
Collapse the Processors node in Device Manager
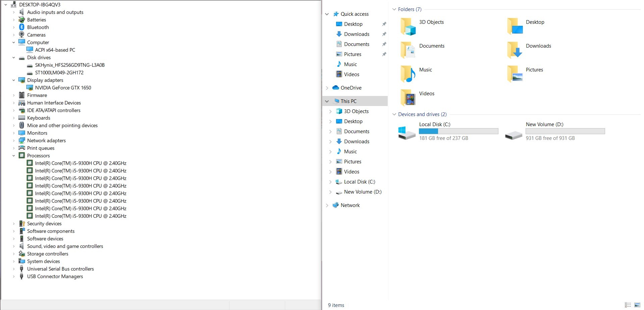pos(13,155)
